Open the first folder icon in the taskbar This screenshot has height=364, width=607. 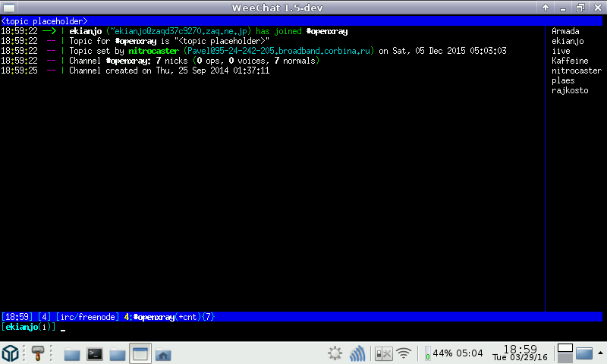tap(72, 353)
